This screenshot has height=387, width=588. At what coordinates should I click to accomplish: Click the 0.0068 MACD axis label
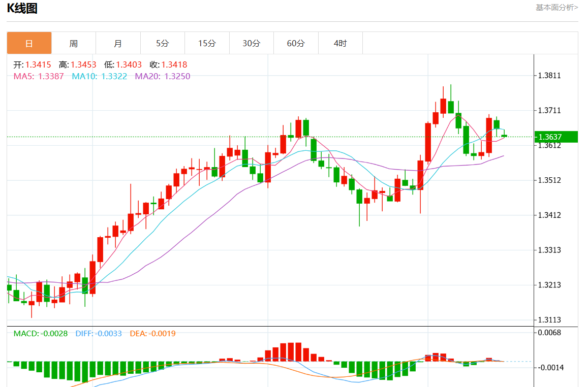pyautogui.click(x=549, y=333)
